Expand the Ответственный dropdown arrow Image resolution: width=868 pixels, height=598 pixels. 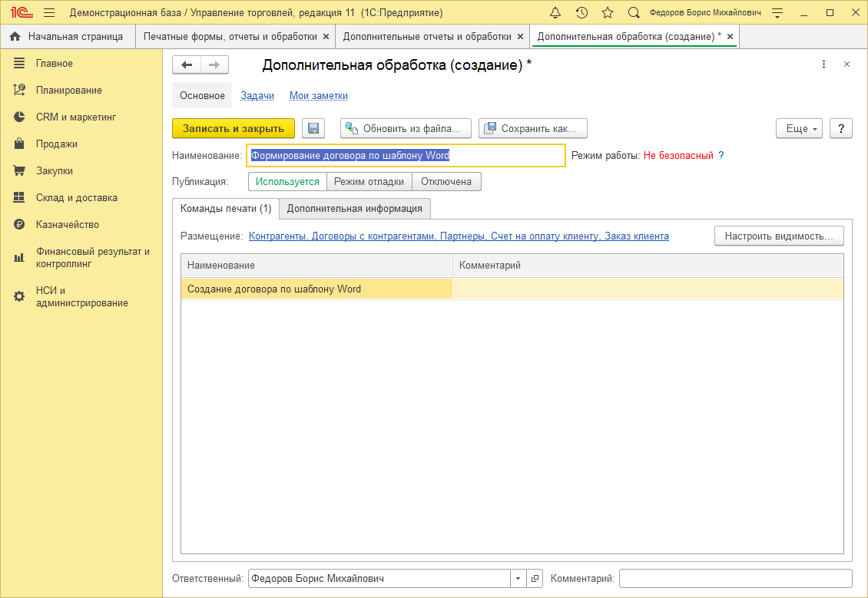point(518,578)
